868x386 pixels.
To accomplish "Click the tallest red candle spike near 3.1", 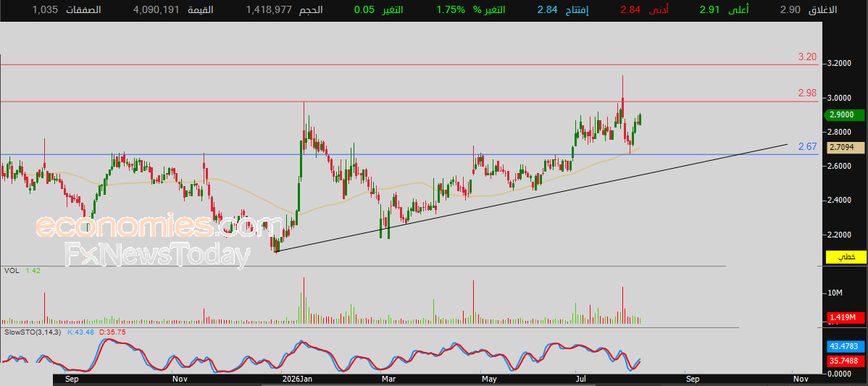I will click(623, 97).
